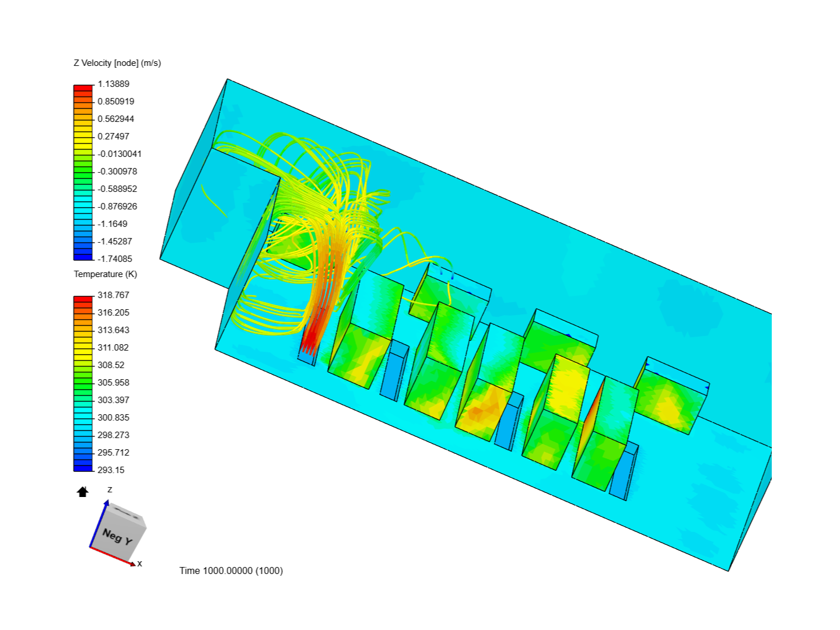Screen dimensions: 840x630
Task: Click the -1.74085 velocity legend value
Action: (115, 259)
